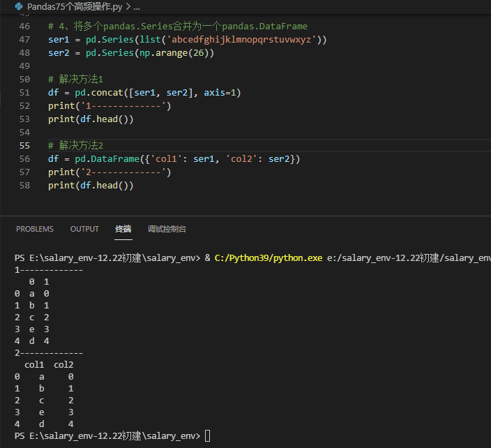The height and width of the screenshot is (448, 491).
Task: Select the 终端 terminal tab
Action: click(123, 229)
